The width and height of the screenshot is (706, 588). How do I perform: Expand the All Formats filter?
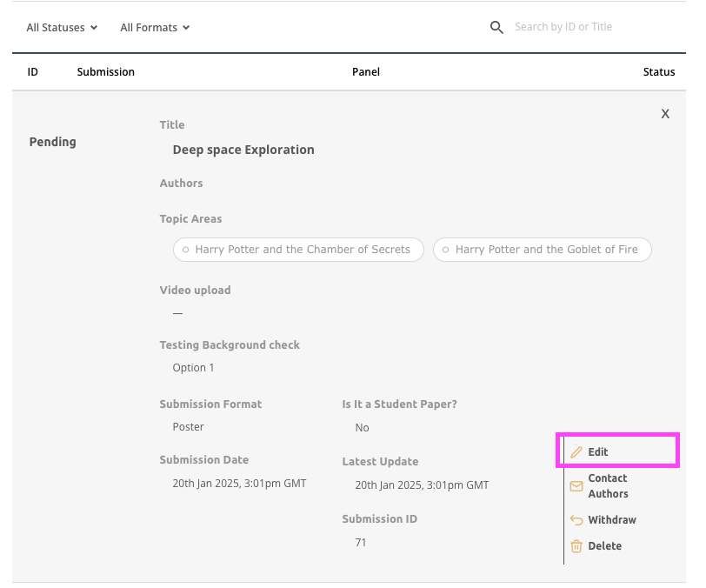click(x=155, y=28)
